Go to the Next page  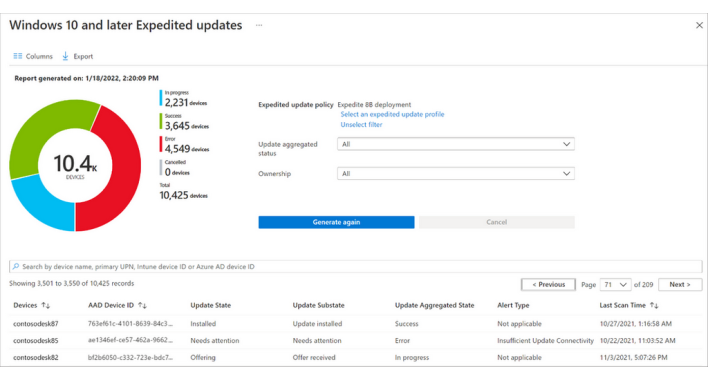pos(680,285)
